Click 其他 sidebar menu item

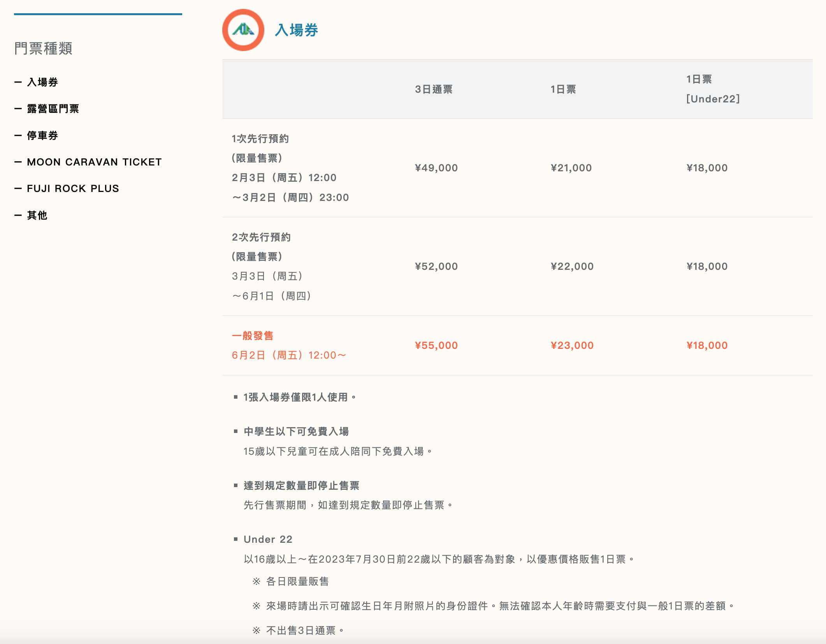(x=37, y=215)
